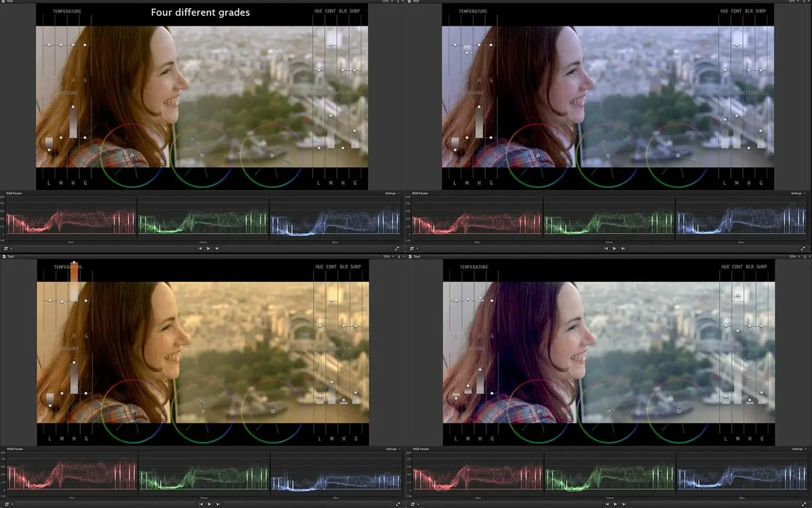812x508 pixels.
Task: Click contrast slider handle in top-right grade
Action: [x=737, y=45]
